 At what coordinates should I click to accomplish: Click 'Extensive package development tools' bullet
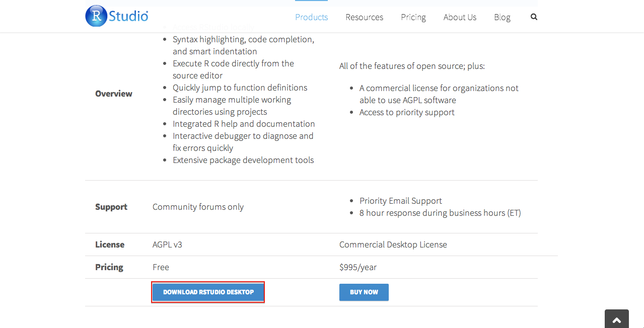click(x=243, y=160)
